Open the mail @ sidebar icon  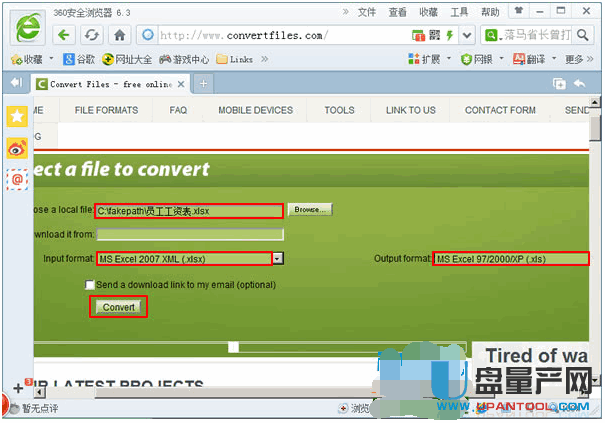pos(17,178)
